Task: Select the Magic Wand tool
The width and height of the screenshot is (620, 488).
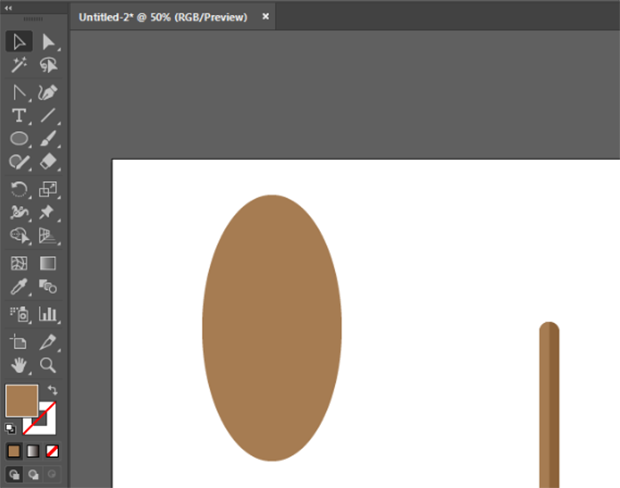Action: point(18,65)
